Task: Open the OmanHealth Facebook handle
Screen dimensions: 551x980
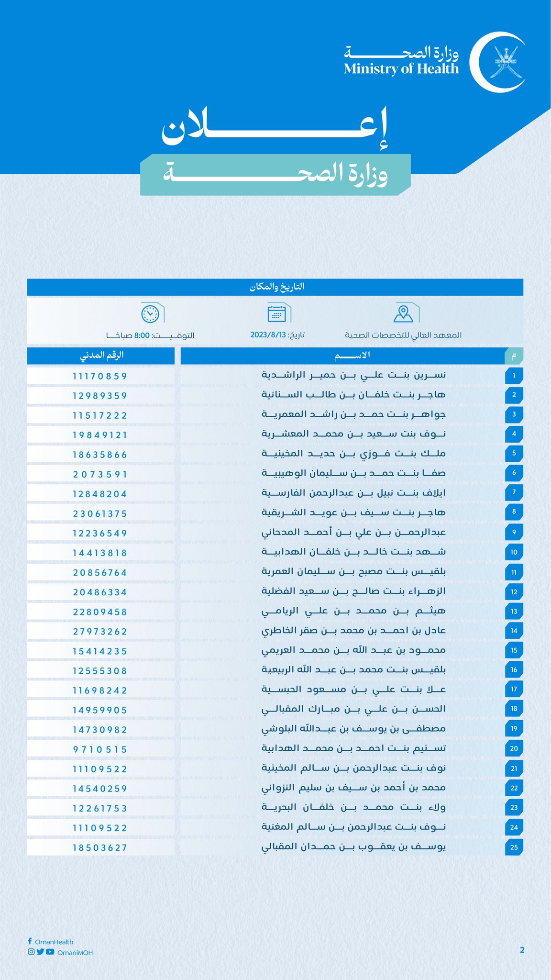Action: pyautogui.click(x=54, y=942)
